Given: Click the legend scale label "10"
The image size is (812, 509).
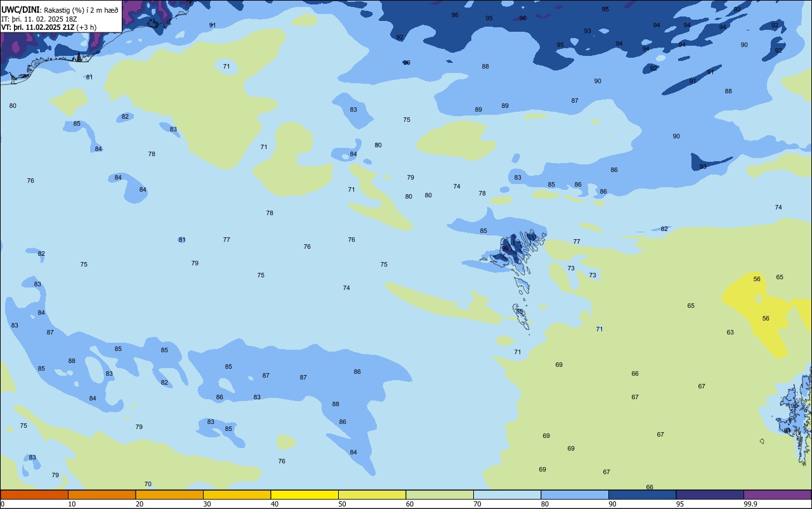Looking at the screenshot, I should coord(72,504).
